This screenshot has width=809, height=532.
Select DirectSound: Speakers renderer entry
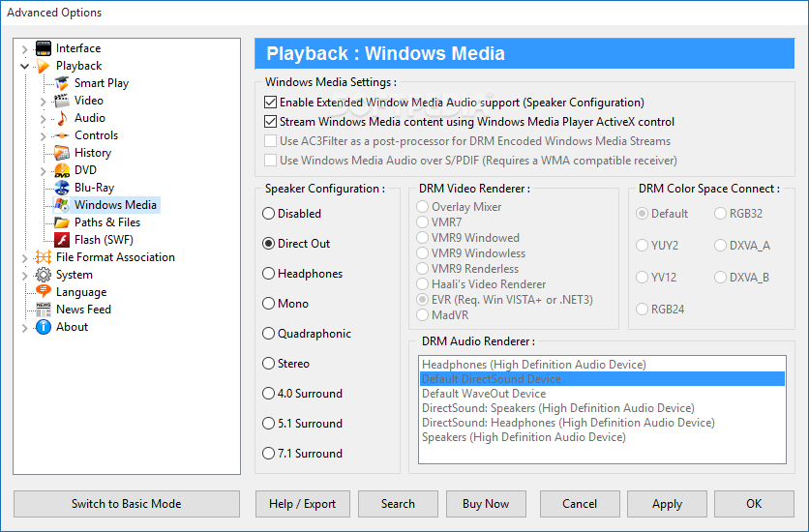(602, 408)
